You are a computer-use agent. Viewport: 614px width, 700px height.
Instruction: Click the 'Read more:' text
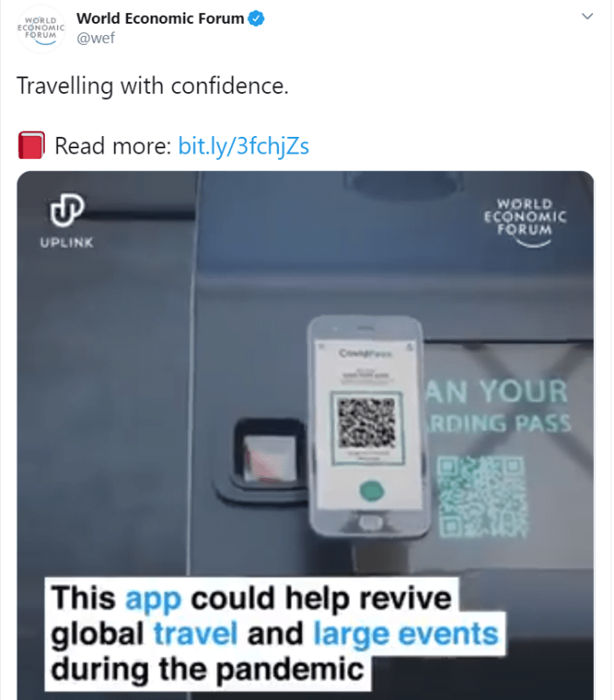tap(113, 146)
